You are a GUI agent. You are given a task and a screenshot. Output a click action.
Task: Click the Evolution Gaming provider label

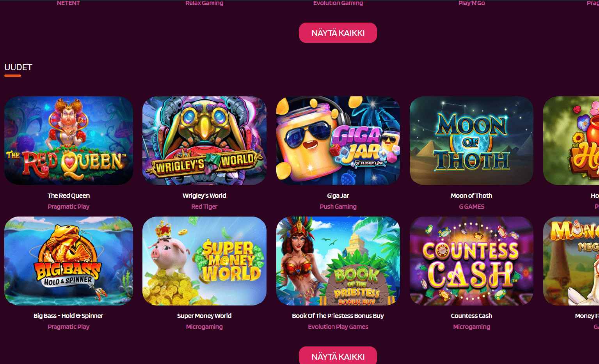click(338, 3)
